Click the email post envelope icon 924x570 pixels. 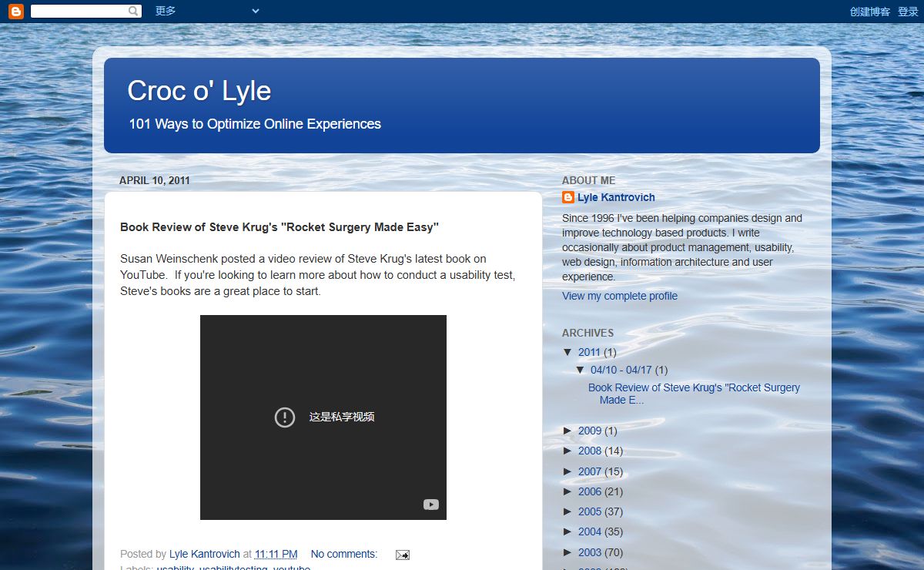[x=402, y=555]
